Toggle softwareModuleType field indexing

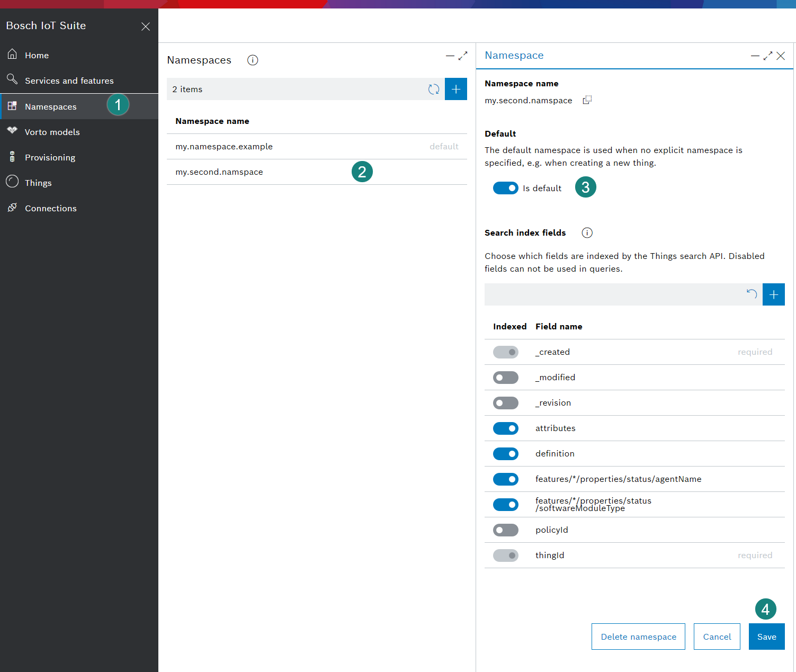pyautogui.click(x=506, y=505)
